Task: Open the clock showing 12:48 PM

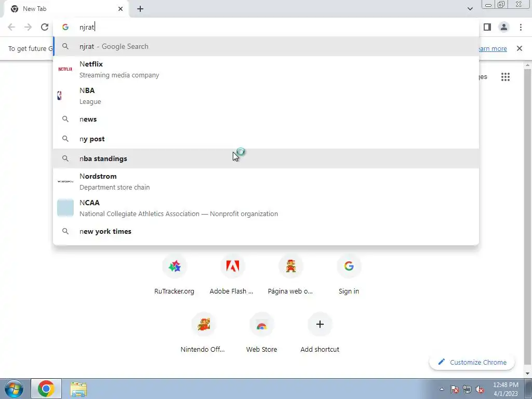Action: pyautogui.click(x=506, y=389)
